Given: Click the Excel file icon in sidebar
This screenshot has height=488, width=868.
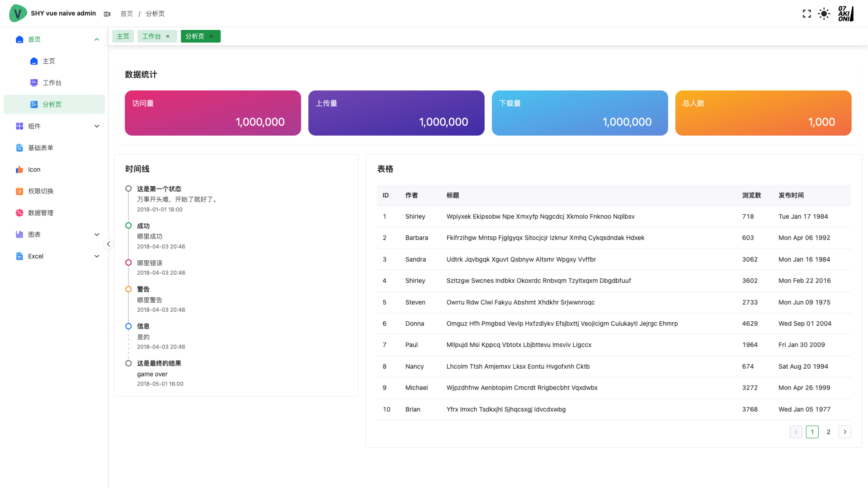Looking at the screenshot, I should tap(19, 256).
